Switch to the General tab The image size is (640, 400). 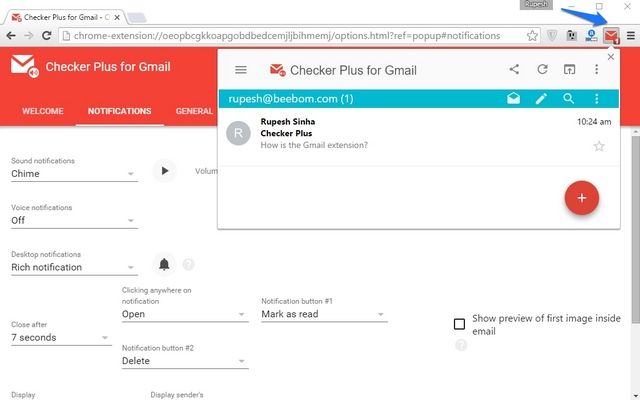194,111
